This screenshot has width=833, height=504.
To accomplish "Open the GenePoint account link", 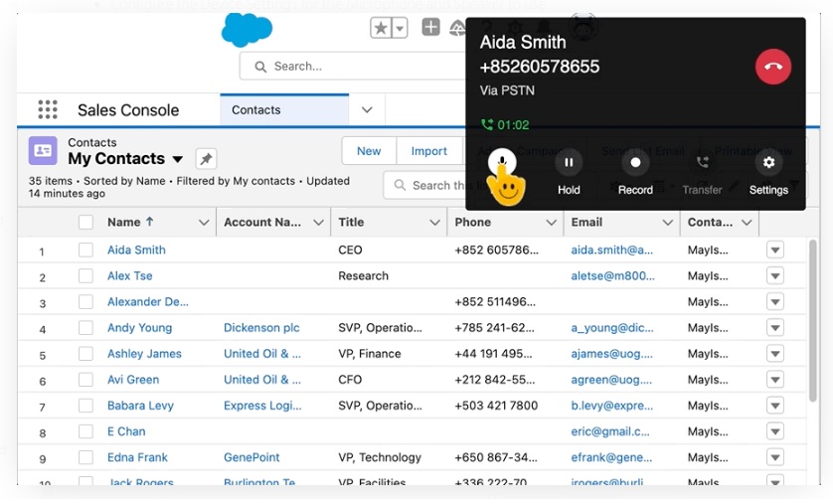I will click(x=251, y=457).
